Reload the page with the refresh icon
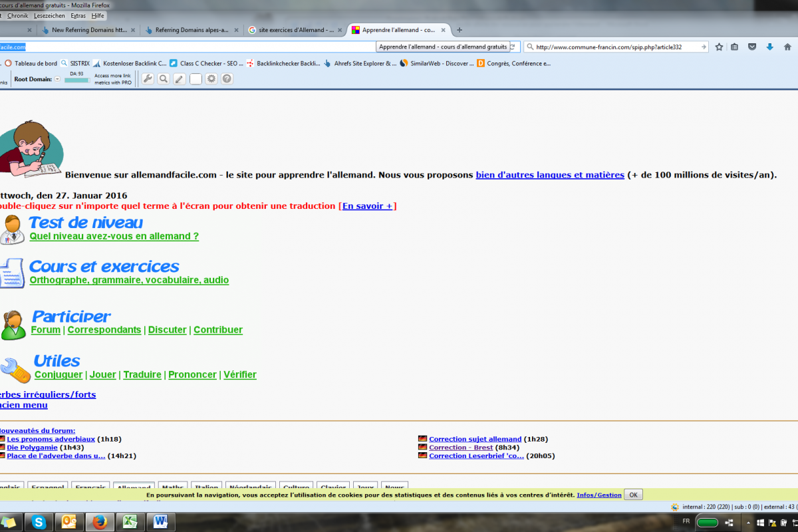Image resolution: width=798 pixels, height=532 pixels. [x=514, y=47]
